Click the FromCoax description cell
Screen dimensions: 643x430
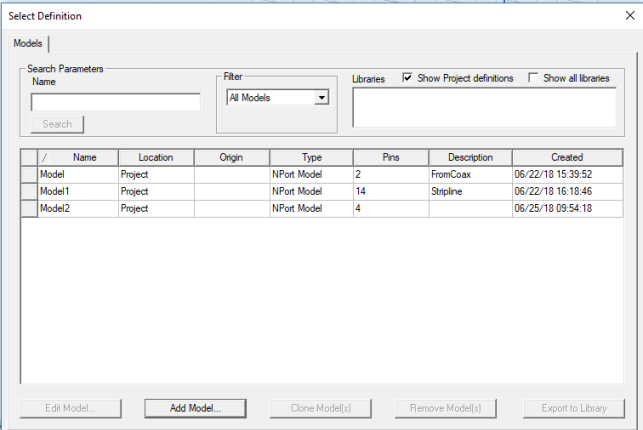[469, 174]
